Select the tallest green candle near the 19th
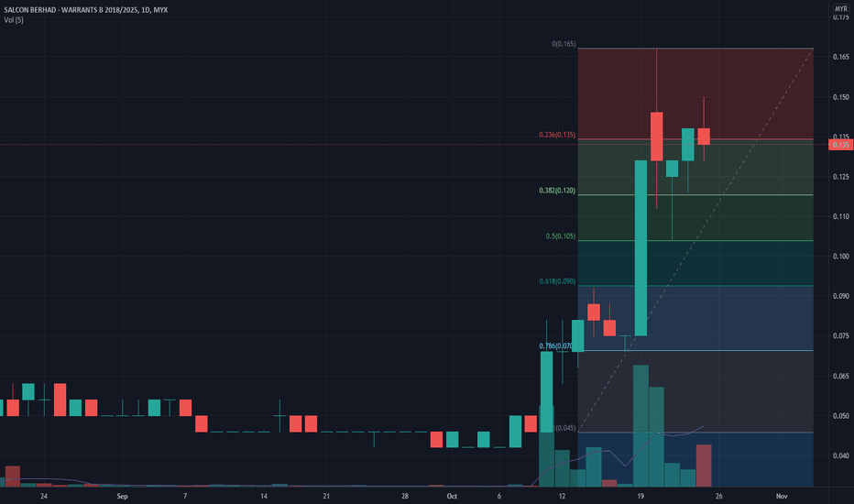Image resolution: width=854 pixels, height=504 pixels. click(641, 248)
